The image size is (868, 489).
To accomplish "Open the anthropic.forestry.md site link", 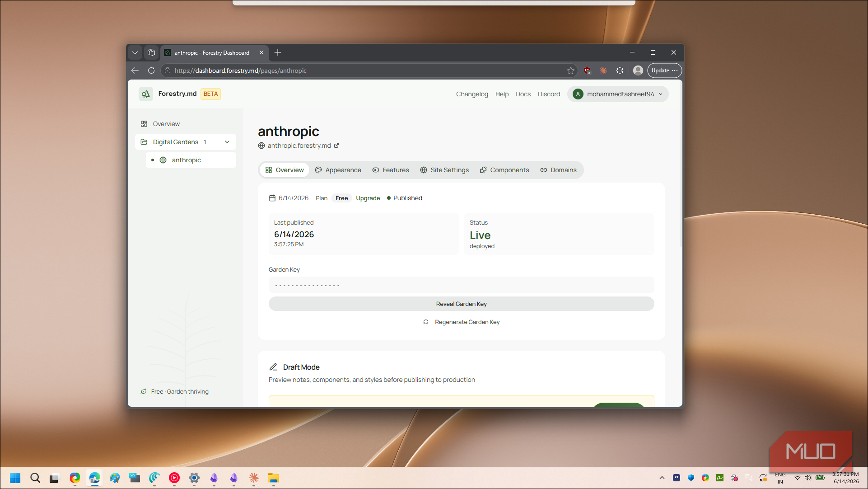I will [299, 146].
